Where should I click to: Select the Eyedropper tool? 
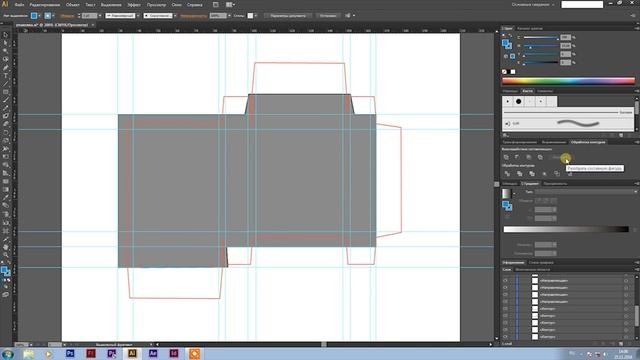coord(5,198)
